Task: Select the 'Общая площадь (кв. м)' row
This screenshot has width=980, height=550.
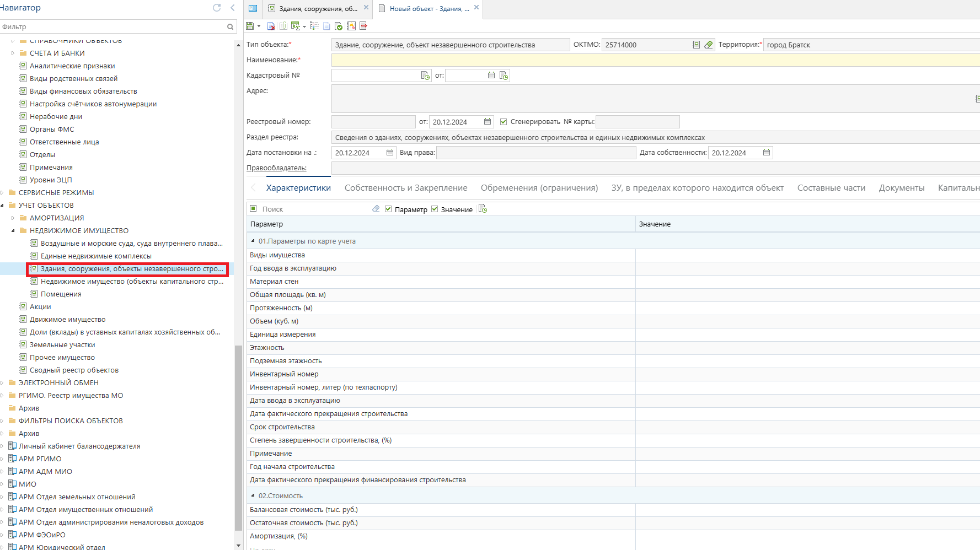Action: pyautogui.click(x=613, y=295)
